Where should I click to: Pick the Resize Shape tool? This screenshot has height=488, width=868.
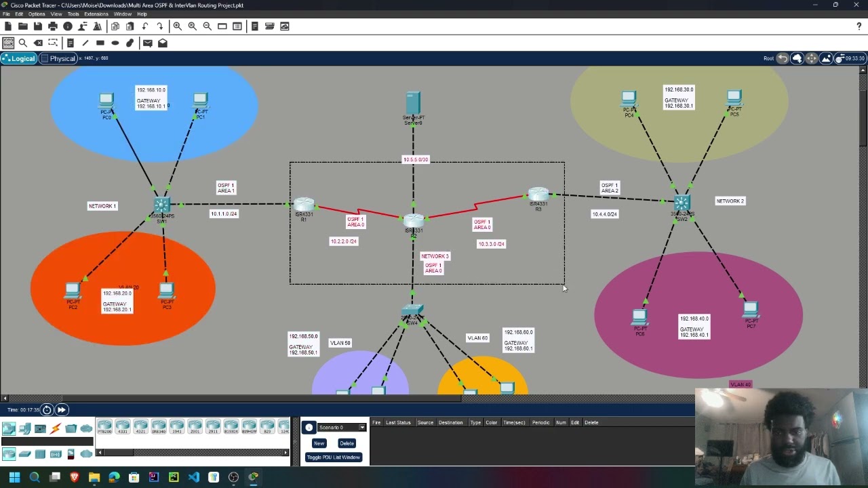53,43
